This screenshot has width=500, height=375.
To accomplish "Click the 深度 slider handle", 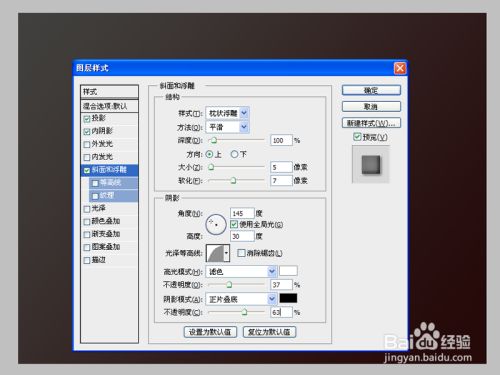I will 214,140.
